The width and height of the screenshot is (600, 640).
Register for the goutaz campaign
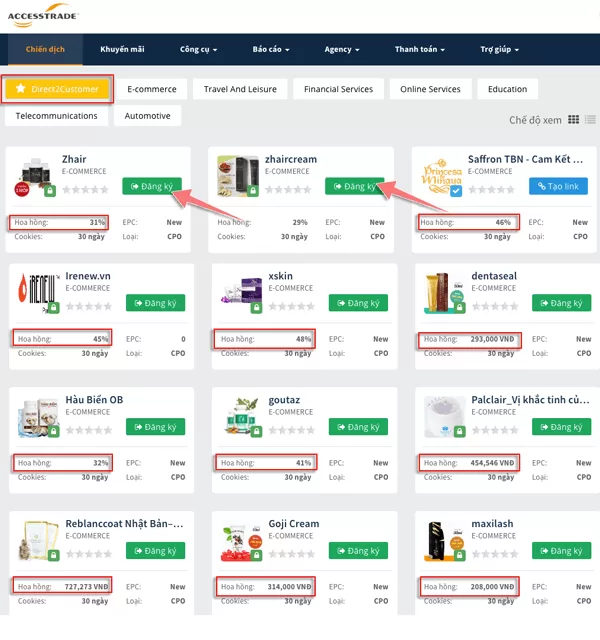coord(358,427)
